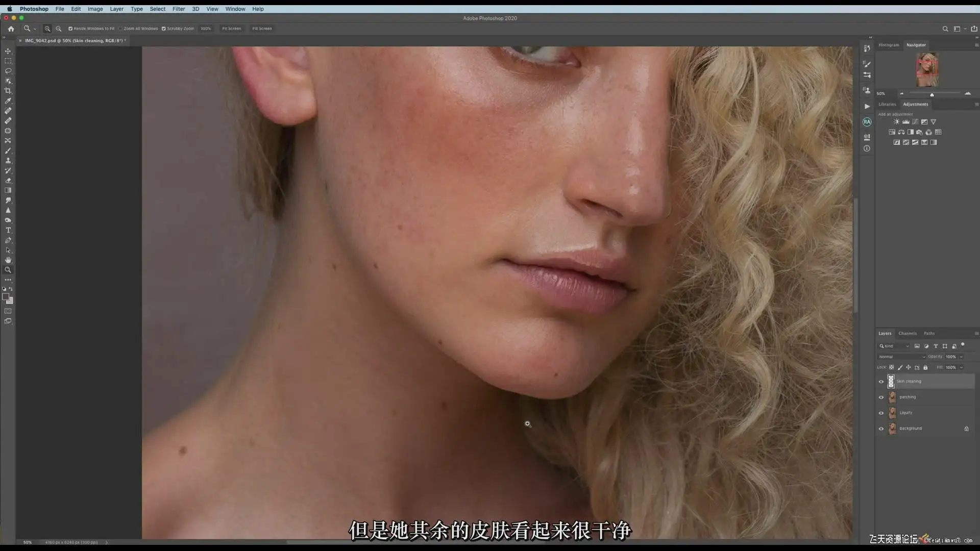Switch to the Libraries tab

[887, 104]
